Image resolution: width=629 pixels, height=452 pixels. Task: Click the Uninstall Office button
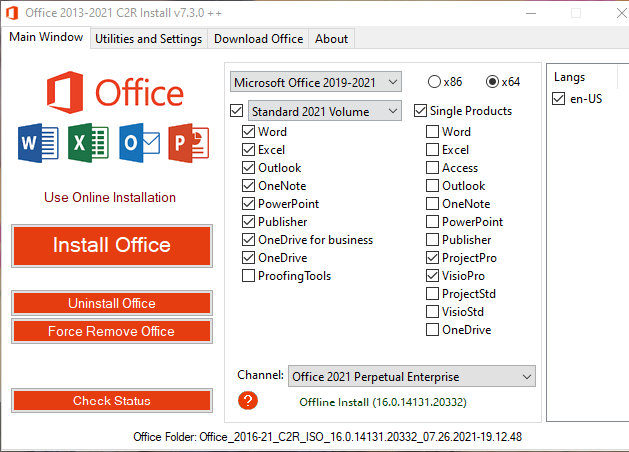[112, 303]
